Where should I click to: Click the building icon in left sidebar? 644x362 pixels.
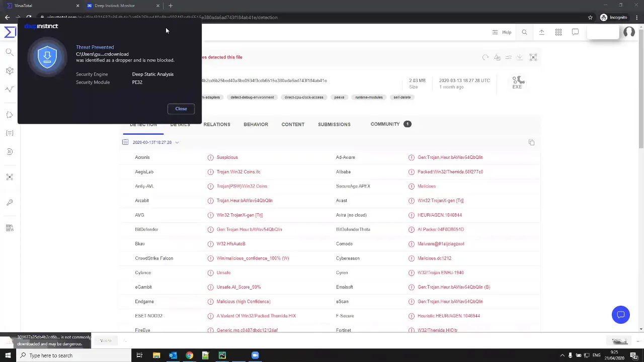pyautogui.click(x=10, y=228)
